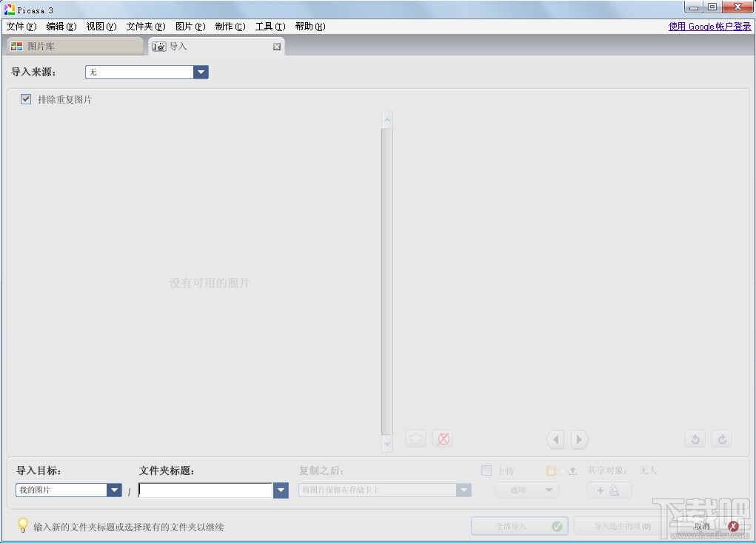Click the add person share icon
The height and width of the screenshot is (543, 756).
(x=609, y=490)
